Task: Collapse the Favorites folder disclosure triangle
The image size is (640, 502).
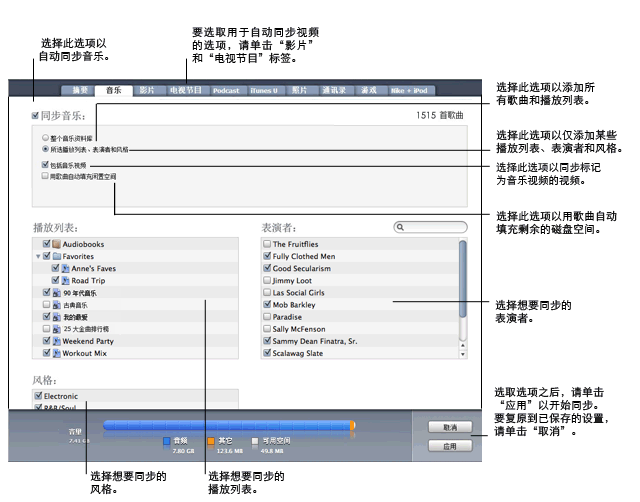Action: click(x=38, y=257)
